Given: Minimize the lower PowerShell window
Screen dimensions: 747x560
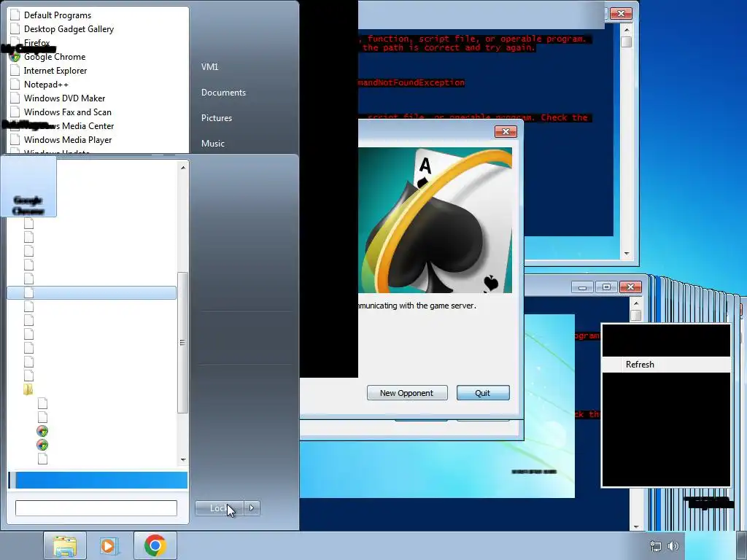Looking at the screenshot, I should 582,287.
